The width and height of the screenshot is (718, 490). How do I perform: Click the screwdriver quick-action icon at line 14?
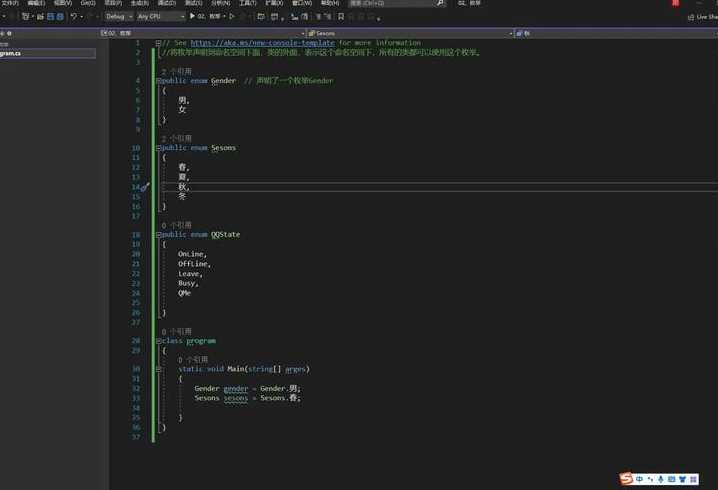click(x=145, y=187)
